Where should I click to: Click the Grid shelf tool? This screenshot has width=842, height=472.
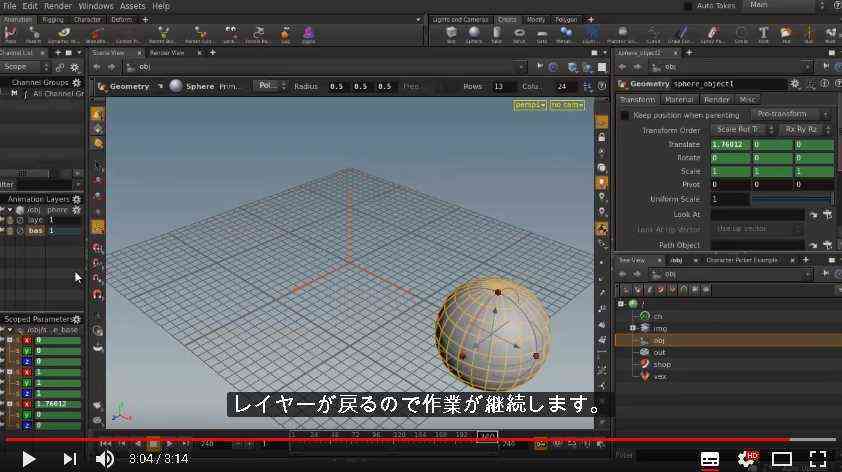[542, 34]
